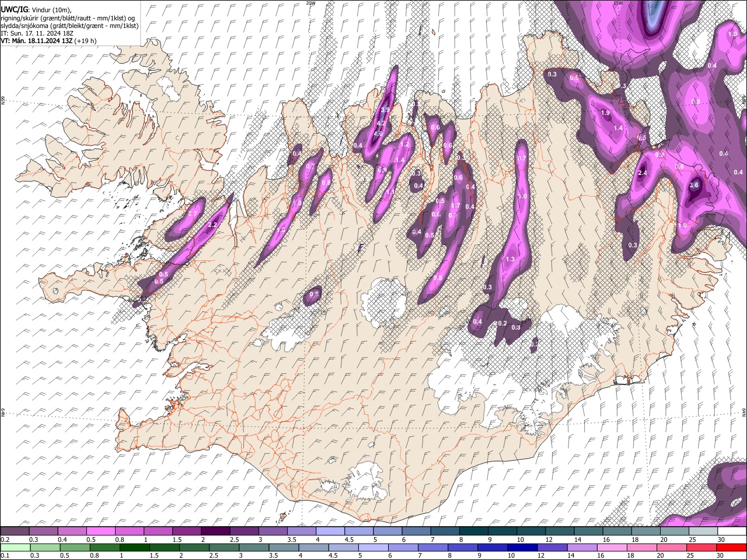Viewport: 747px width, 560px height.
Task: Click the 15W longitude label
Action: point(618,3)
